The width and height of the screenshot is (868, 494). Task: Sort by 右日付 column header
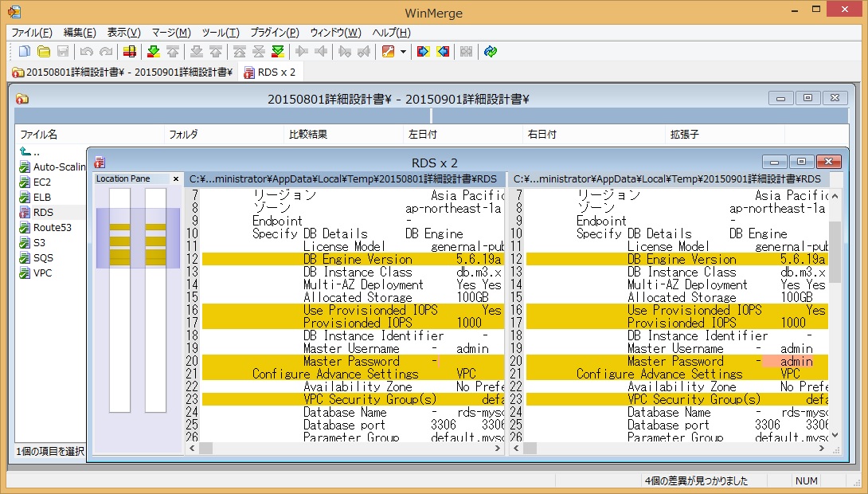(594, 134)
